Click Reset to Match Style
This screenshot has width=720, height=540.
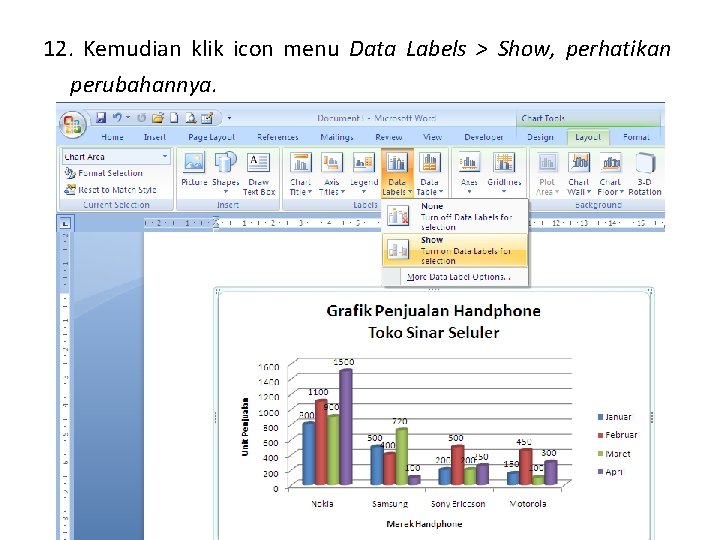tap(110, 190)
